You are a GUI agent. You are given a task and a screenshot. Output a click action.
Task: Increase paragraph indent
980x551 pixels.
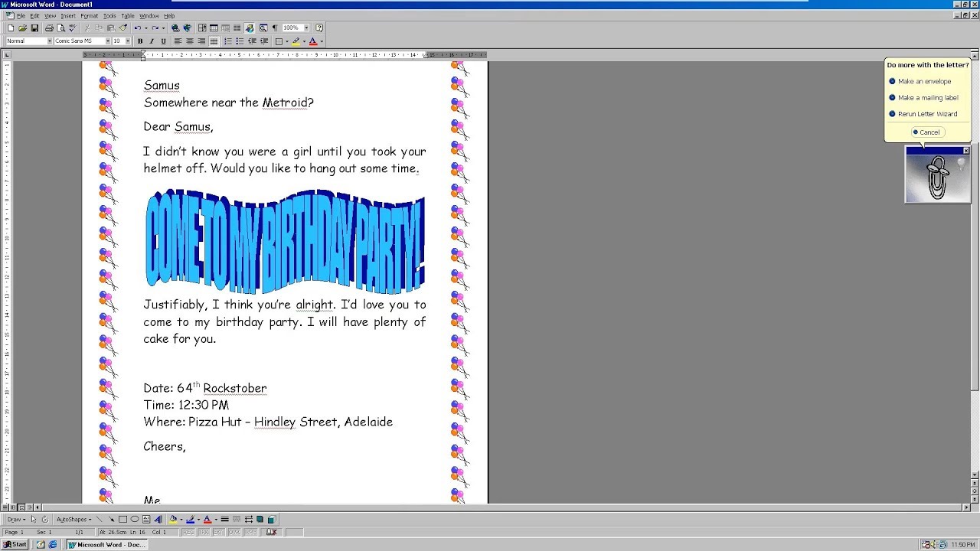(x=264, y=41)
